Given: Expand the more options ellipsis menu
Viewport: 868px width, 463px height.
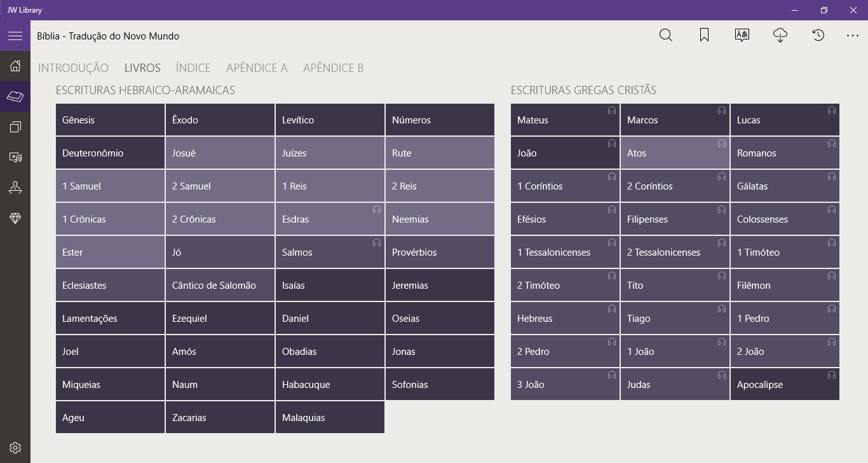Looking at the screenshot, I should [853, 36].
